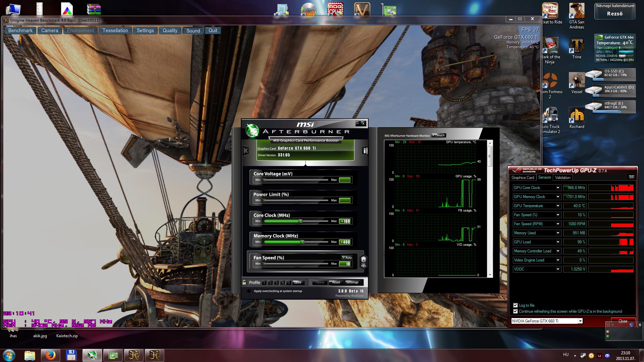The height and width of the screenshot is (362, 644).
Task: Expand GPU Core Clock sensor dropdown
Action: [558, 188]
